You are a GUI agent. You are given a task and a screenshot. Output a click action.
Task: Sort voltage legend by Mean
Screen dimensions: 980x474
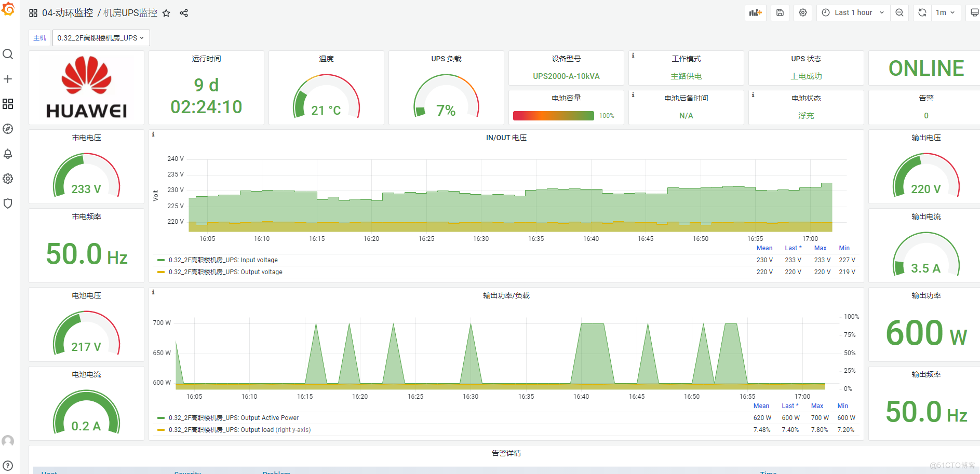pos(764,248)
